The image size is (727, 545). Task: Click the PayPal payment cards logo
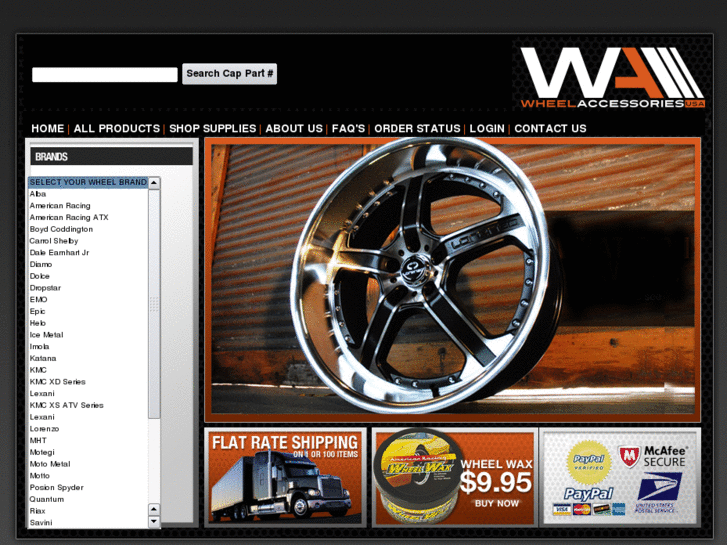coord(589,501)
